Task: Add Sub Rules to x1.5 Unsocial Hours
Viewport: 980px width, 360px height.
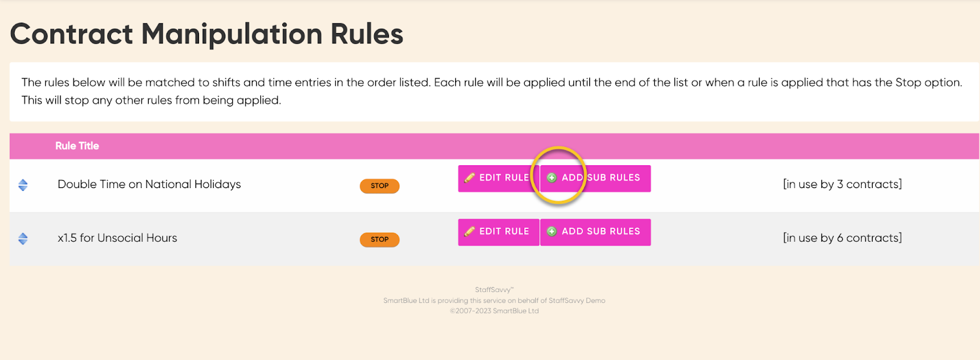Action: point(595,232)
